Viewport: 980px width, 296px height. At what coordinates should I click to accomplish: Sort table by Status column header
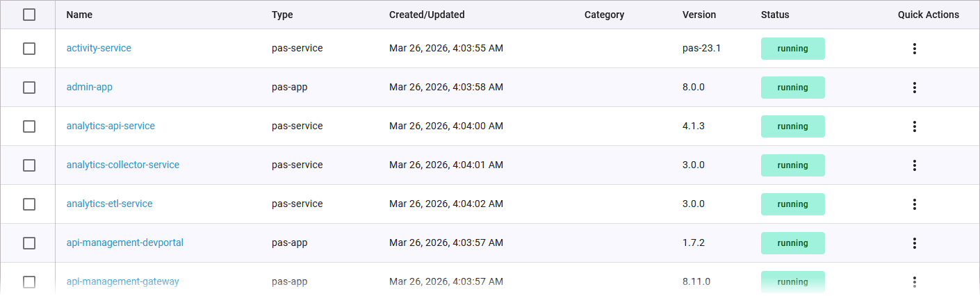click(775, 15)
